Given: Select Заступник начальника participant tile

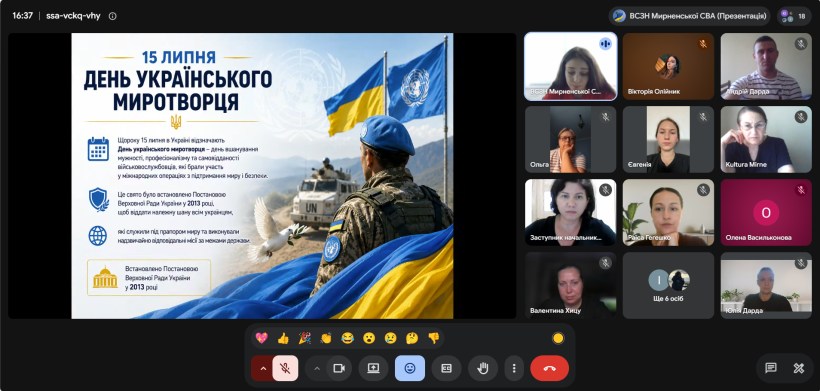Looking at the screenshot, I should tap(571, 212).
